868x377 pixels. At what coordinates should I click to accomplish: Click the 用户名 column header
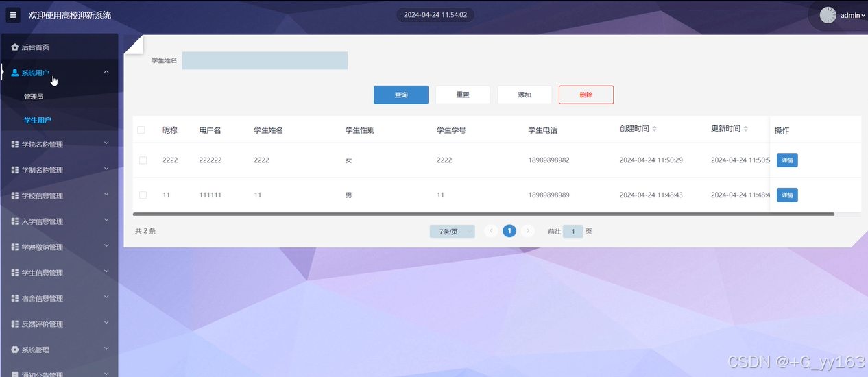210,130
